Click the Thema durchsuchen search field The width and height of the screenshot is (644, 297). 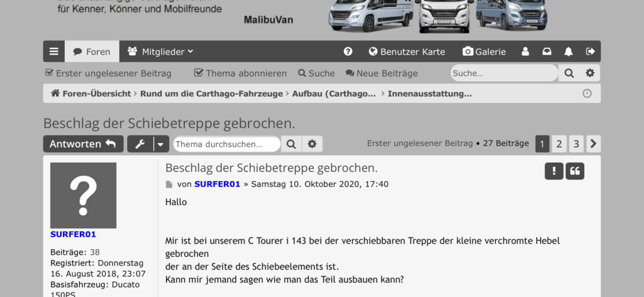(x=226, y=144)
